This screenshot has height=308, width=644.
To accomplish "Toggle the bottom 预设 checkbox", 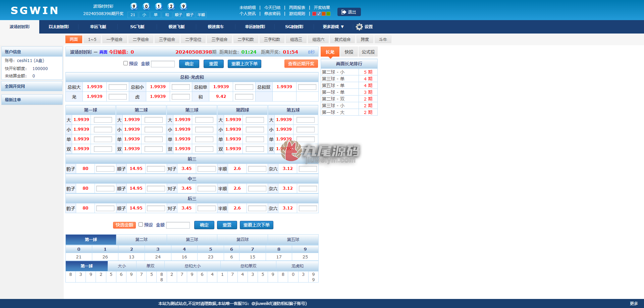I will [x=141, y=225].
